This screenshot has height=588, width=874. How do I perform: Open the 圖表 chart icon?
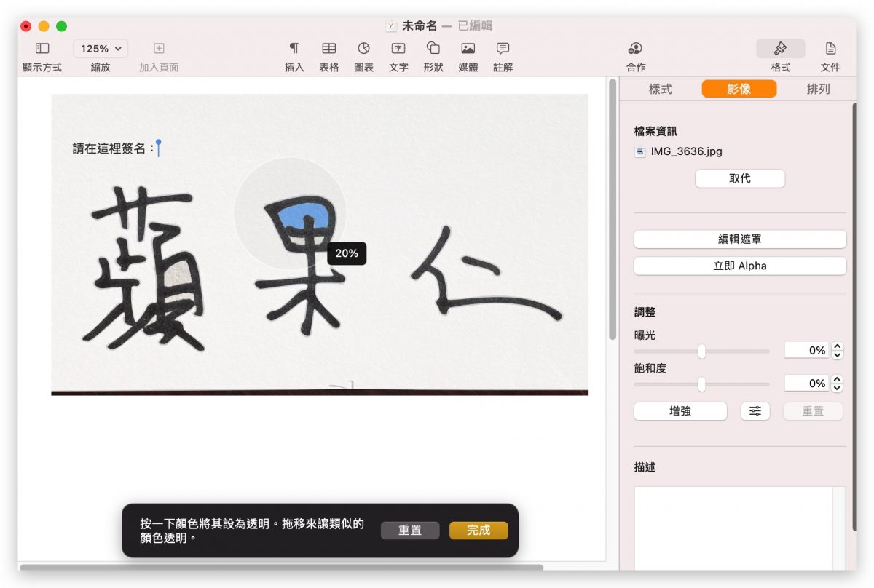[x=364, y=48]
